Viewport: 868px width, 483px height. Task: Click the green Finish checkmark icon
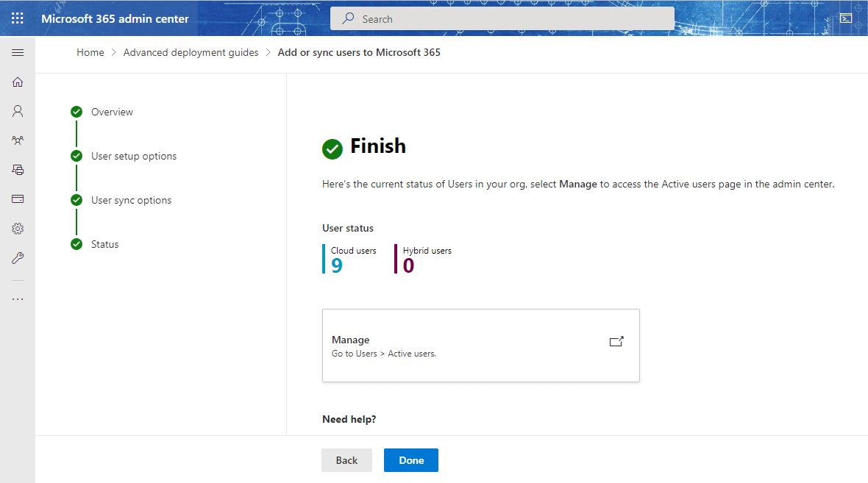pyautogui.click(x=332, y=149)
